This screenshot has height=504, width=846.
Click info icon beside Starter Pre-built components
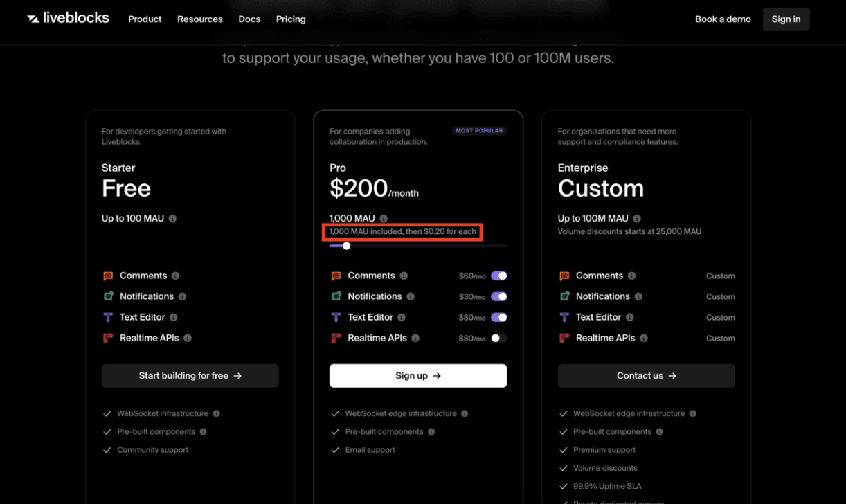pos(203,431)
